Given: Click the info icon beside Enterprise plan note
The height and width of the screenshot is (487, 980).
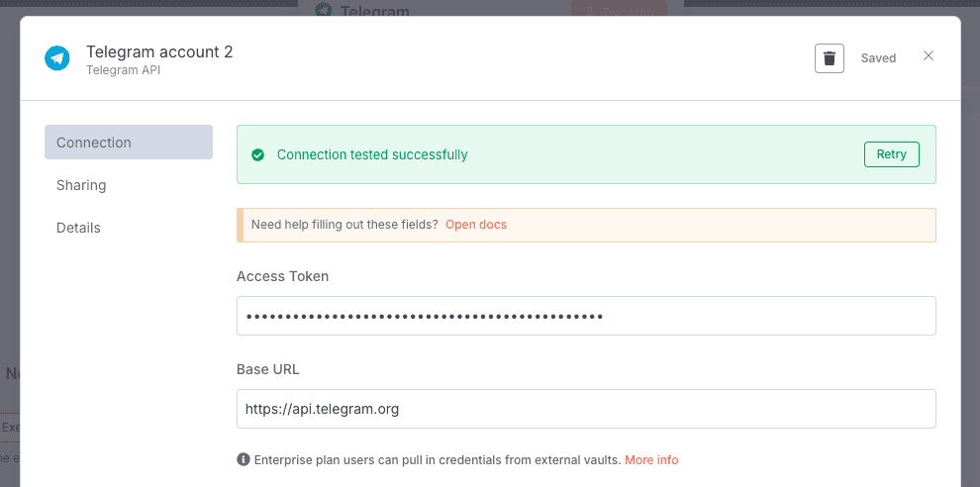Looking at the screenshot, I should (x=244, y=460).
